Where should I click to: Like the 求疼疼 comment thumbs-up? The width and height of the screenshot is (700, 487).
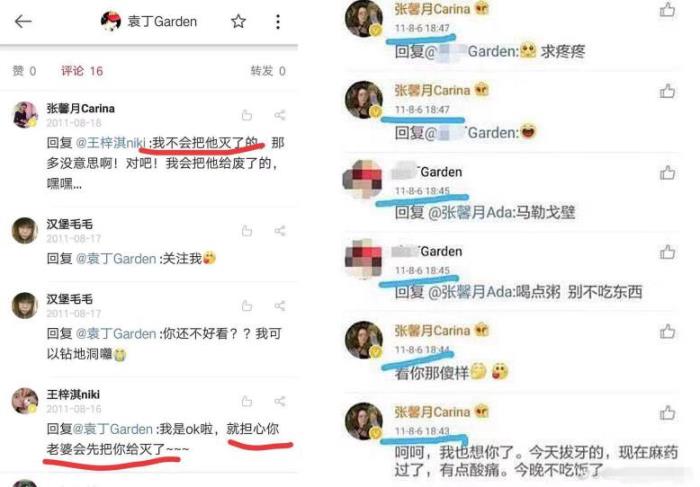[x=667, y=10]
